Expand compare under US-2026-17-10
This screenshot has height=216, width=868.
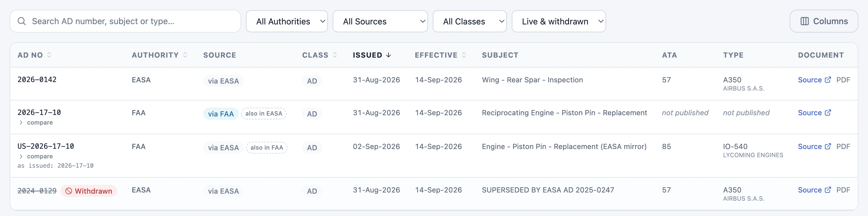(x=36, y=156)
